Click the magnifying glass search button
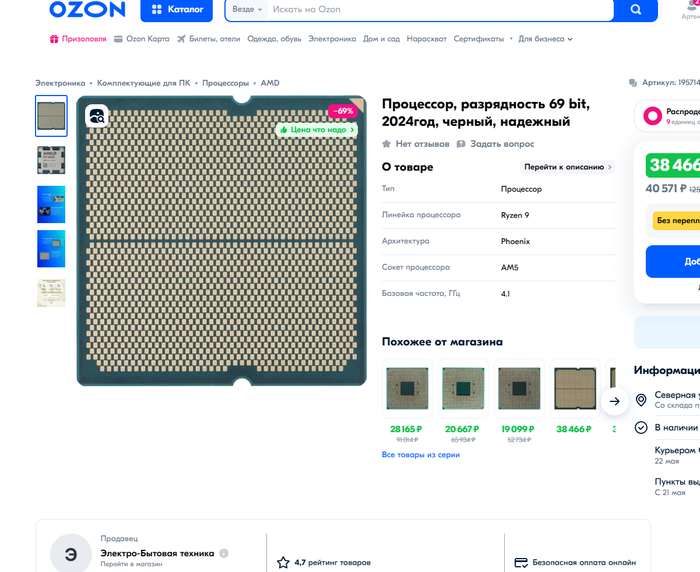This screenshot has height=572, width=700. tap(636, 10)
